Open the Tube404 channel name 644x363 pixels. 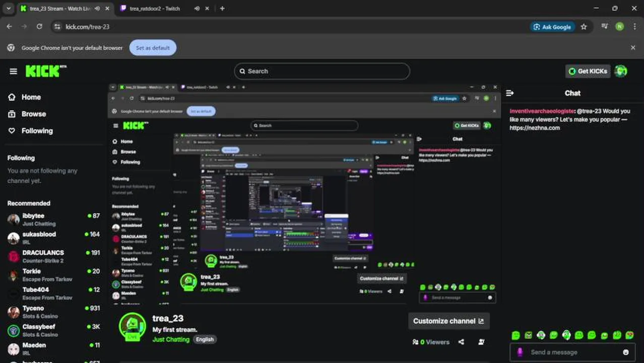coord(36,290)
